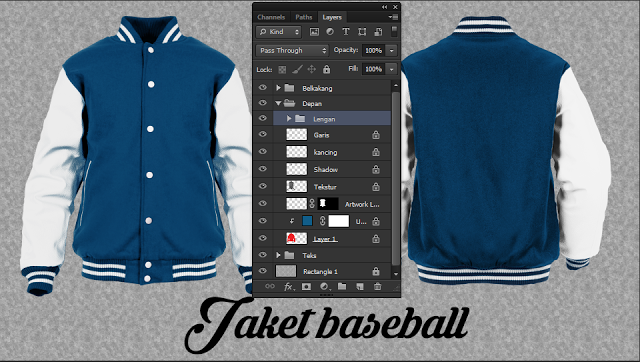Open the Fill slider dropdown arrow
640x362 pixels.
click(391, 69)
